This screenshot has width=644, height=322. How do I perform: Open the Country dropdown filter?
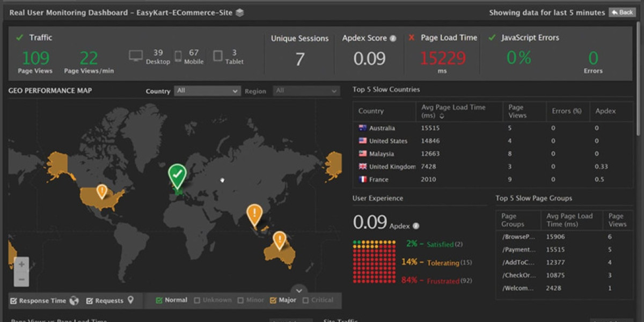point(207,91)
